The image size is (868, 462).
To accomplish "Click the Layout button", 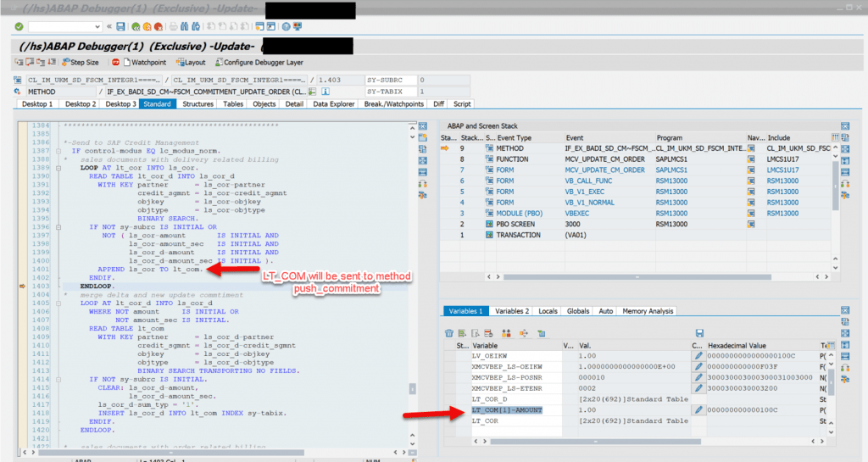I will (191, 63).
